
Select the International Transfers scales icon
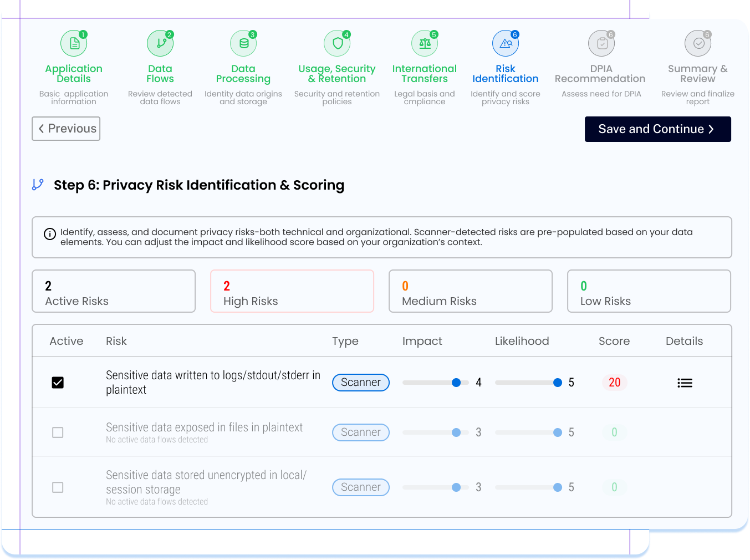click(x=425, y=43)
